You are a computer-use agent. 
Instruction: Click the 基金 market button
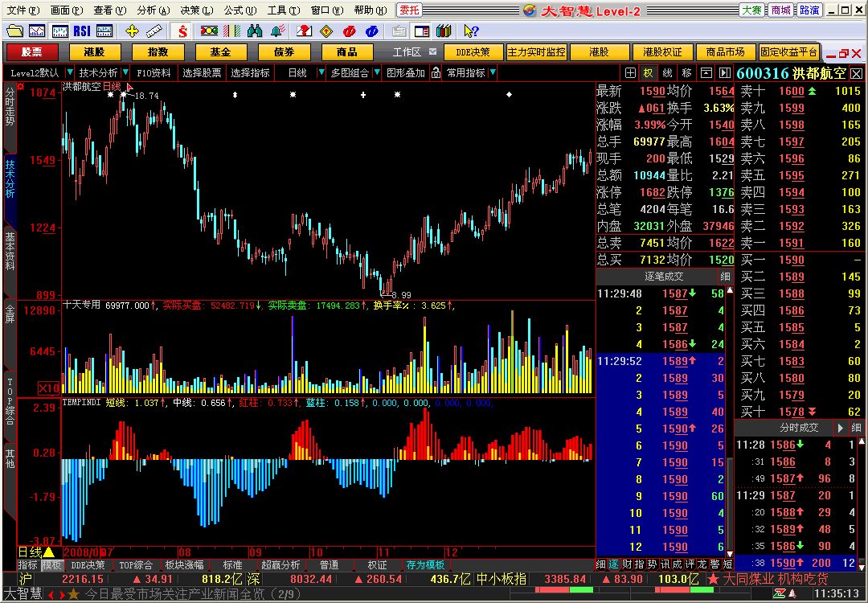pyautogui.click(x=220, y=52)
